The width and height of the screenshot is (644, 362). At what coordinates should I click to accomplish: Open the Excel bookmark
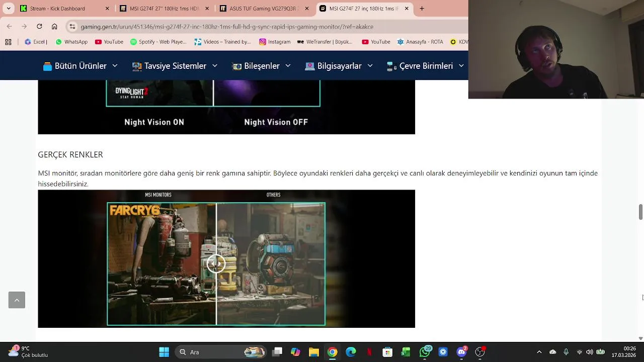(35, 42)
